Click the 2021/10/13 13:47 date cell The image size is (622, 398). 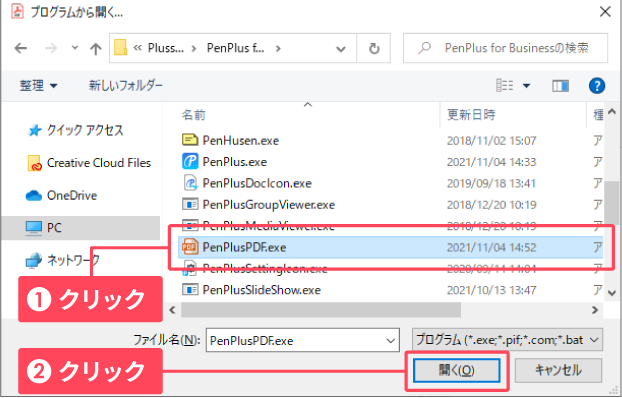(491, 290)
